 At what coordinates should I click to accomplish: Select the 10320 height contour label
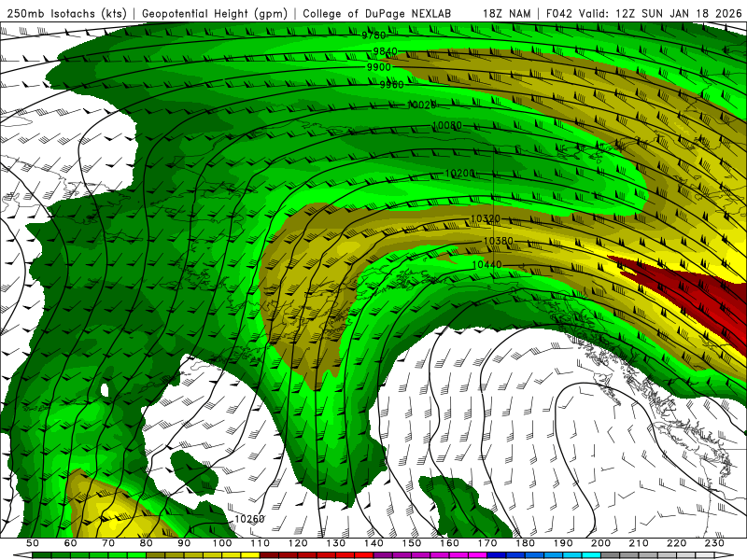tap(486, 219)
